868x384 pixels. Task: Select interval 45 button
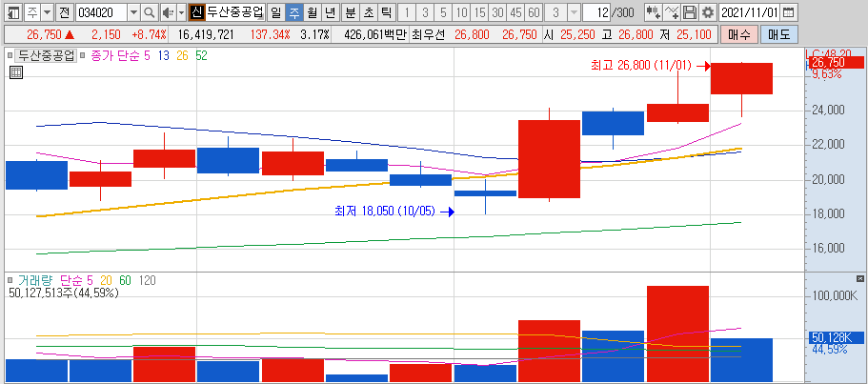click(x=515, y=11)
